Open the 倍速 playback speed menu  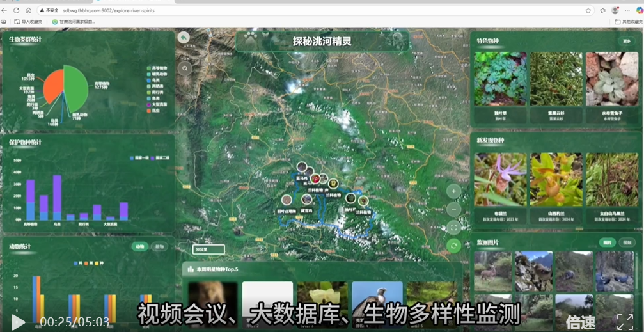pyautogui.click(x=581, y=322)
